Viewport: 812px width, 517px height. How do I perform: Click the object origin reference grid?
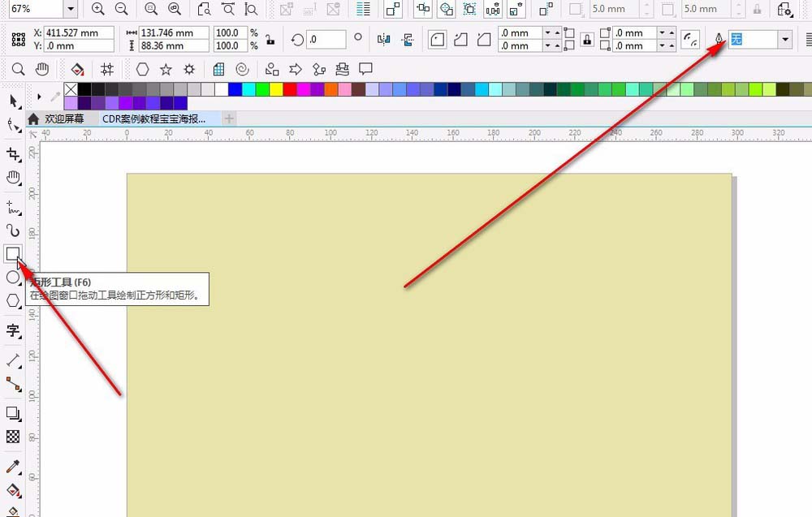tap(19, 39)
